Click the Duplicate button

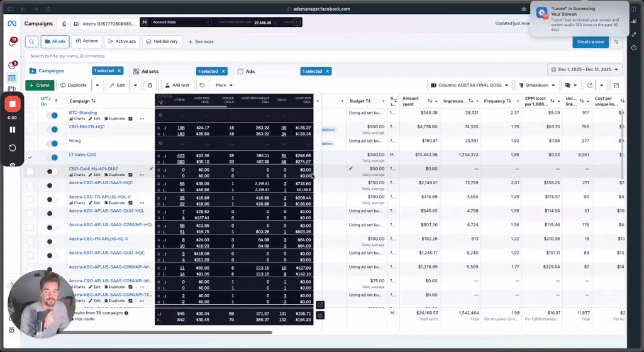(x=74, y=85)
